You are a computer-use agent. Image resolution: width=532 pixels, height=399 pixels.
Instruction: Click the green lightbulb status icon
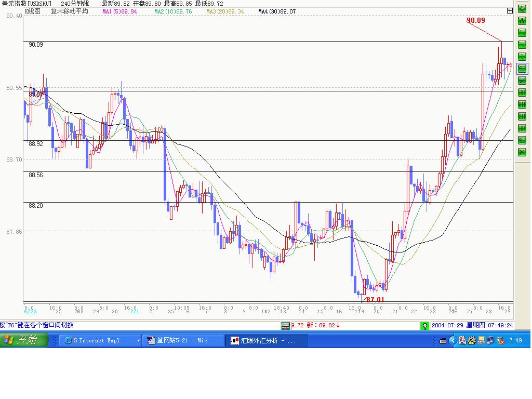(x=425, y=326)
